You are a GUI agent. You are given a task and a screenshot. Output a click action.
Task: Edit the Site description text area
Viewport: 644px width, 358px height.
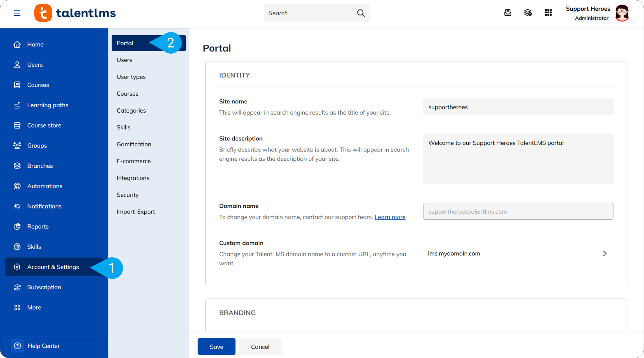click(518, 159)
